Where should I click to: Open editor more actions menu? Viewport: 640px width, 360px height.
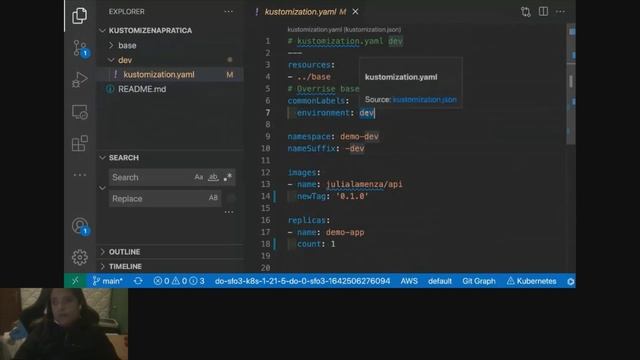pos(561,11)
